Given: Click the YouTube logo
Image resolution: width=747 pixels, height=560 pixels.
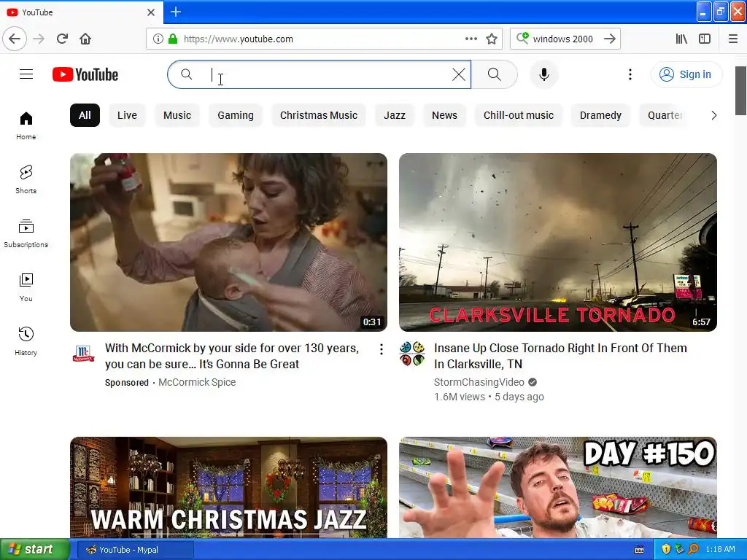Looking at the screenshot, I should (85, 75).
